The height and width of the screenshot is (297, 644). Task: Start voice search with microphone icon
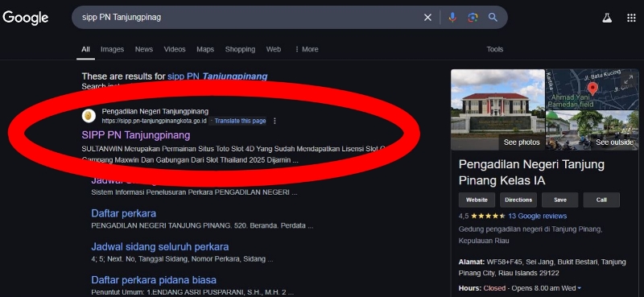click(x=452, y=17)
